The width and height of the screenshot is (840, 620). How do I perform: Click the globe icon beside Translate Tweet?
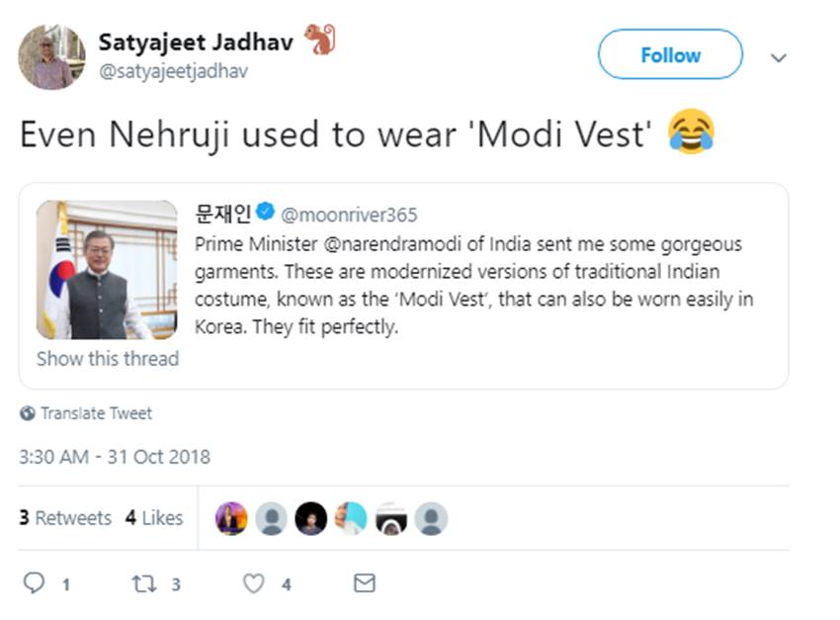(x=28, y=413)
